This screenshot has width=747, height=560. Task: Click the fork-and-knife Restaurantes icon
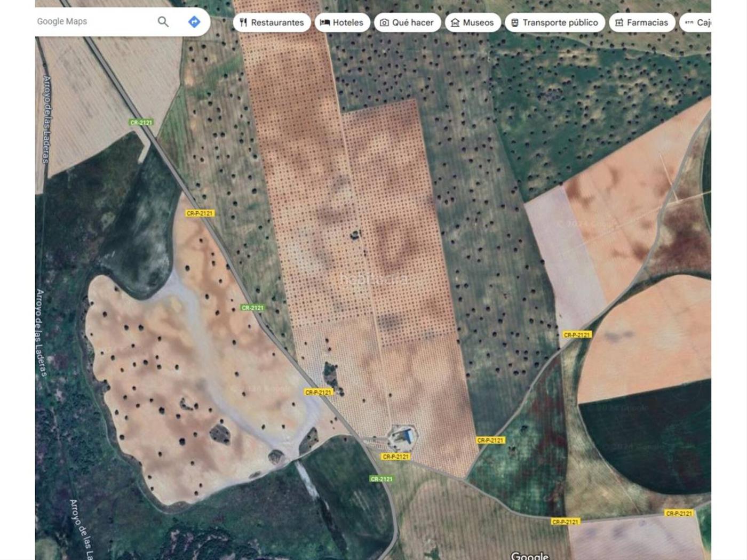(244, 22)
